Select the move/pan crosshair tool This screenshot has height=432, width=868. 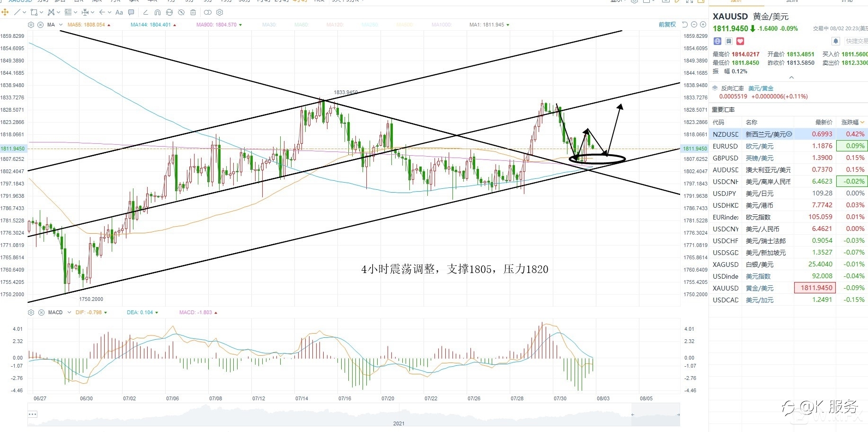coord(5,12)
